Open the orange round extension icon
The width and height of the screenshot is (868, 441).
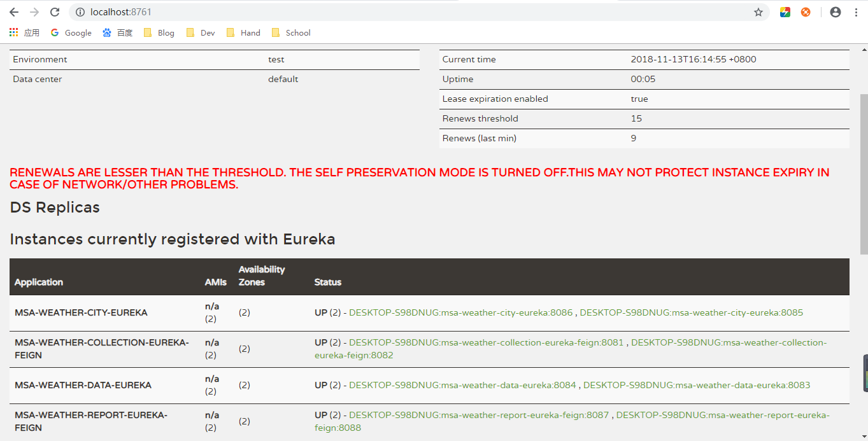point(806,12)
